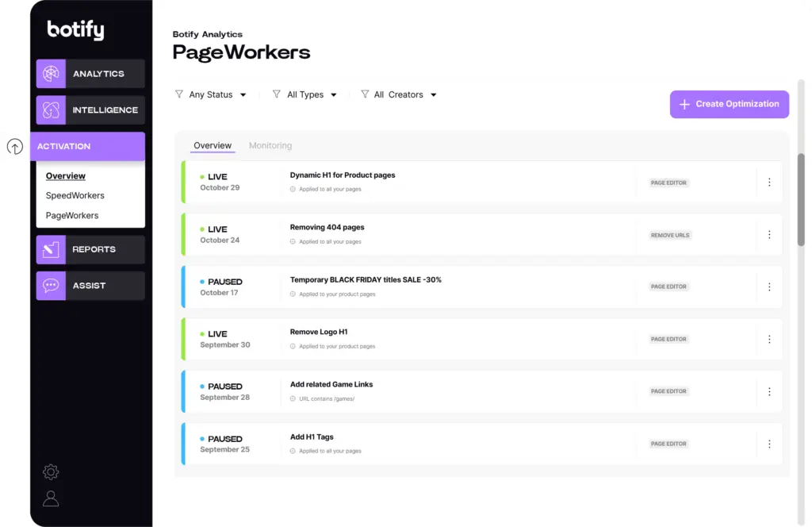The height and width of the screenshot is (527, 812).
Task: Open the Dynamic H1 for Product pages title
Action: [x=343, y=175]
